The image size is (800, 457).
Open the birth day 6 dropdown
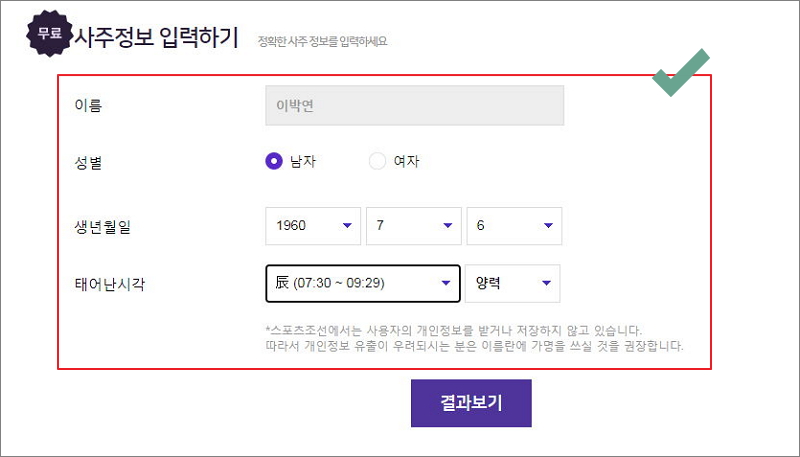[x=514, y=226]
